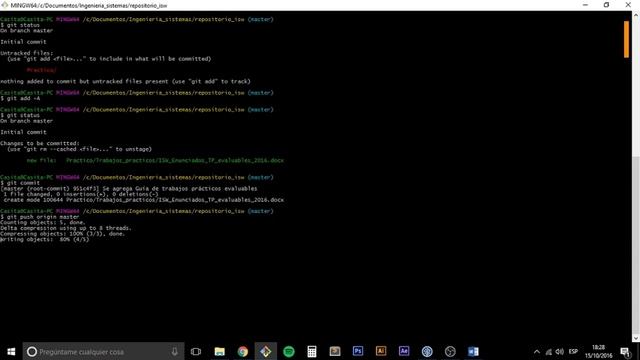The width and height of the screenshot is (640, 360).
Task: Restore down the MINGW64 terminal window
Action: (x=607, y=5)
